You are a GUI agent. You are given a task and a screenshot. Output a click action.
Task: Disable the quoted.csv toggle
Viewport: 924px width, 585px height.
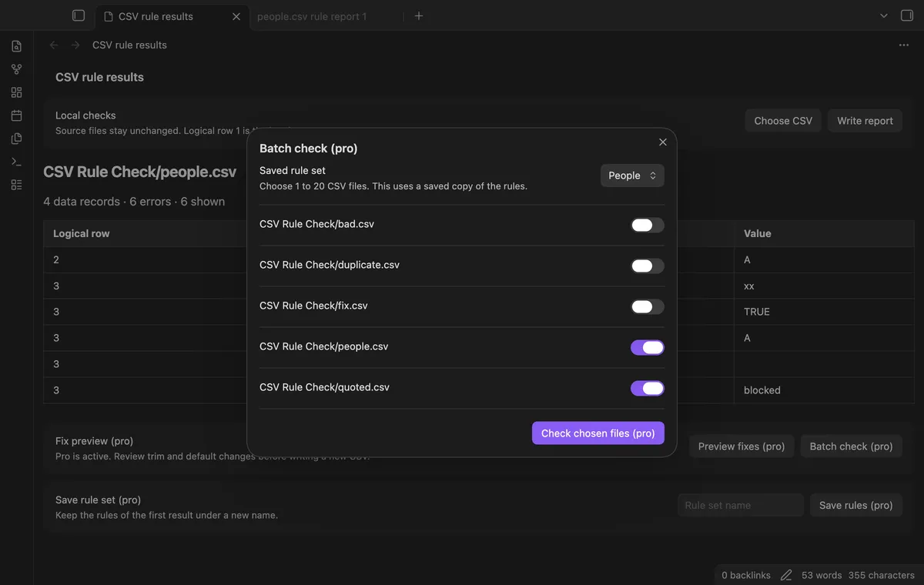click(x=648, y=388)
